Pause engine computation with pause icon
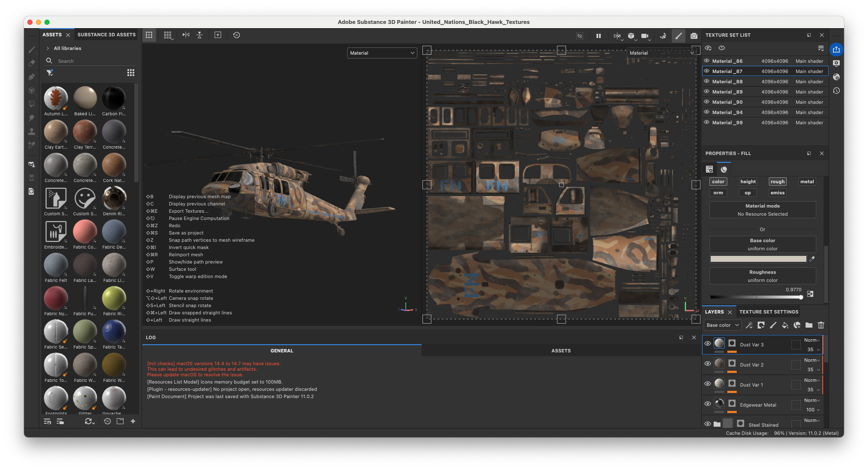This screenshot has width=868, height=469. tap(599, 36)
